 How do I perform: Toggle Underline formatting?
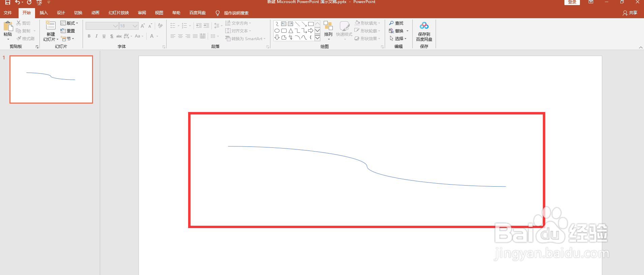104,36
